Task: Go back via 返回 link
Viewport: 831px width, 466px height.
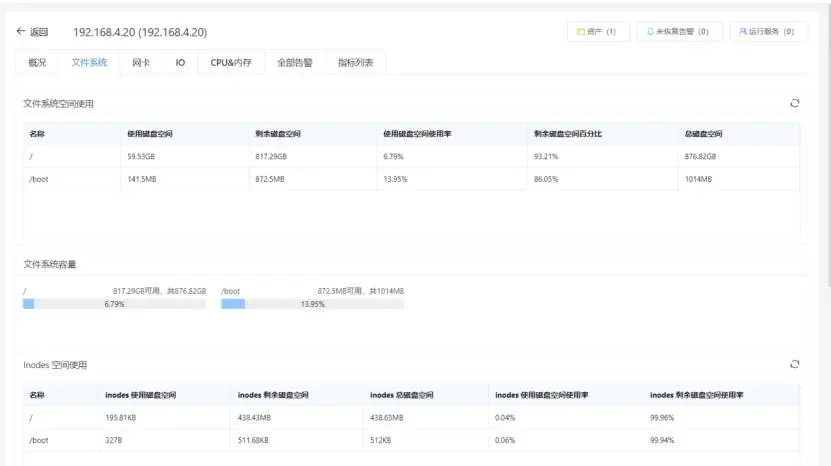Action: coord(39,32)
